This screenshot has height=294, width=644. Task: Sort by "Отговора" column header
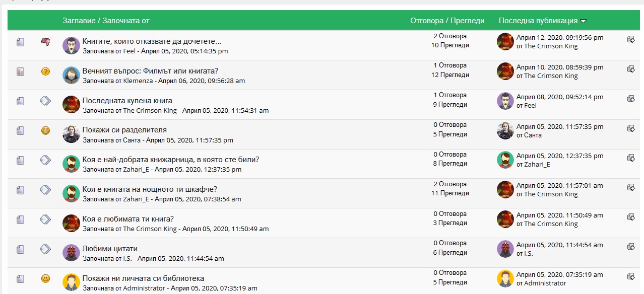click(426, 21)
